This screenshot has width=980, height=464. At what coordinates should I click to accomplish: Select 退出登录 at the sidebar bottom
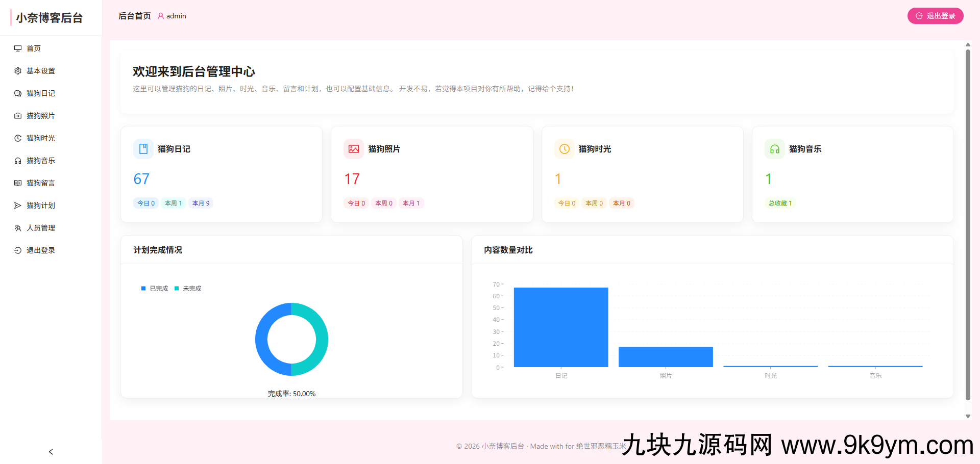click(41, 250)
